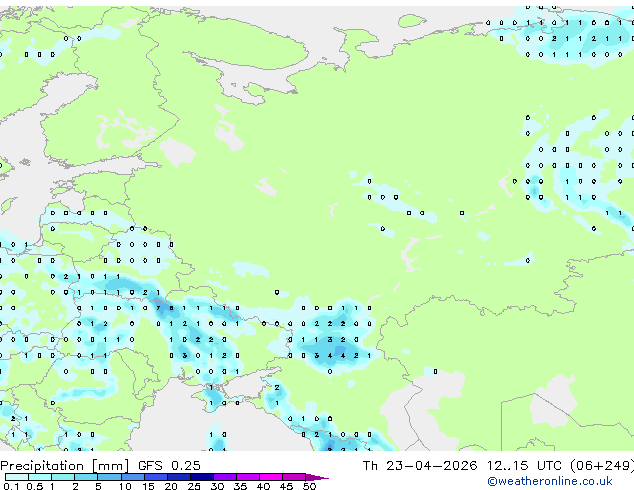Select the 15–20 mm legend color swatch
Screen dimensions: 634x490
(x=155, y=477)
